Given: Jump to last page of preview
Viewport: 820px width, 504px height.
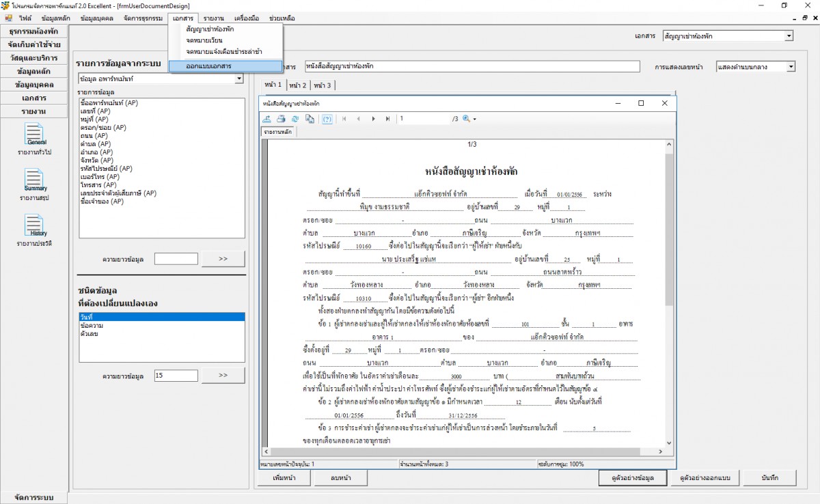Looking at the screenshot, I should point(387,119).
